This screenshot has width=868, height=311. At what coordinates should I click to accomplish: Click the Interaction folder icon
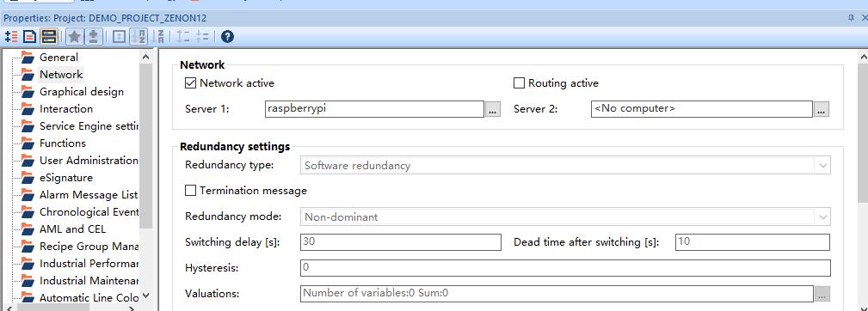[28, 109]
